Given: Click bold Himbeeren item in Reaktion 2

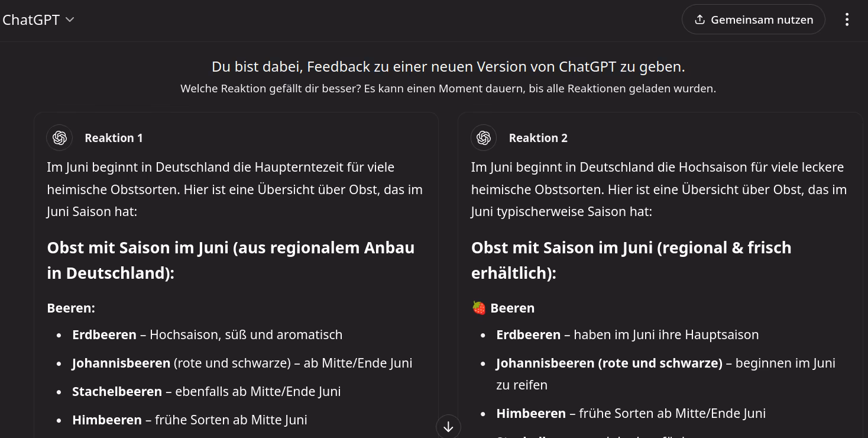Looking at the screenshot, I should 531,413.
